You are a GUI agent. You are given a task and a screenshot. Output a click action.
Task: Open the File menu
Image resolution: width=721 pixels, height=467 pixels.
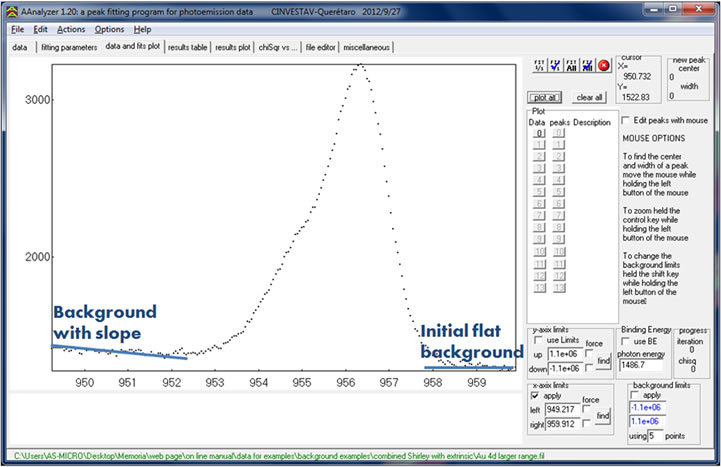click(17, 29)
